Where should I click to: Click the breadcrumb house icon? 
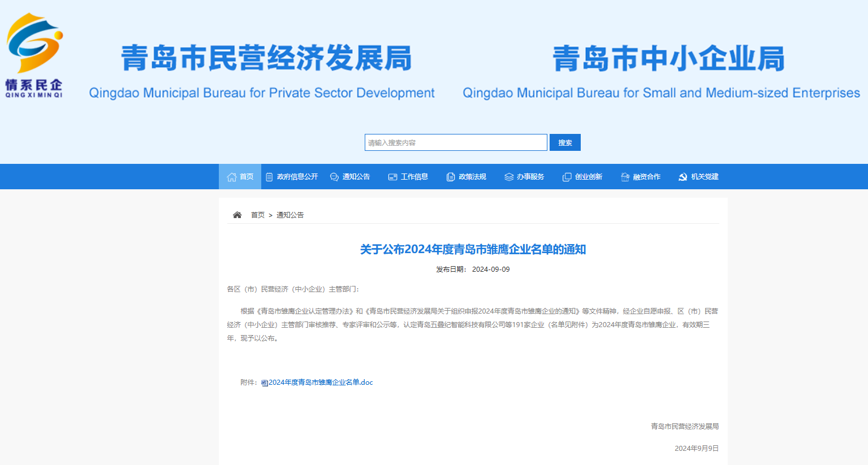click(x=237, y=215)
